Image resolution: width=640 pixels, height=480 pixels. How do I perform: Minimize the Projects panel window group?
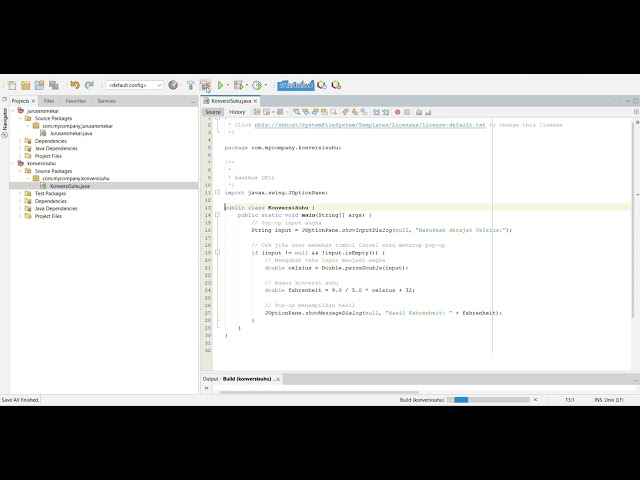pos(193,101)
